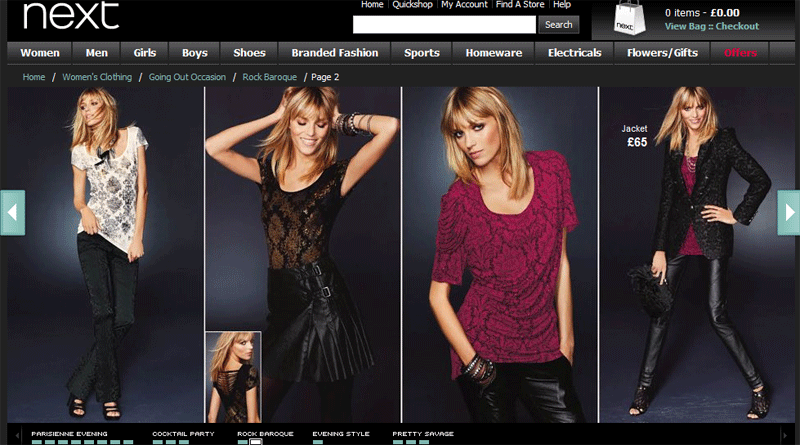The height and width of the screenshot is (445, 800).
Task: Select first page marker under Pretty Savage
Action: (x=397, y=441)
